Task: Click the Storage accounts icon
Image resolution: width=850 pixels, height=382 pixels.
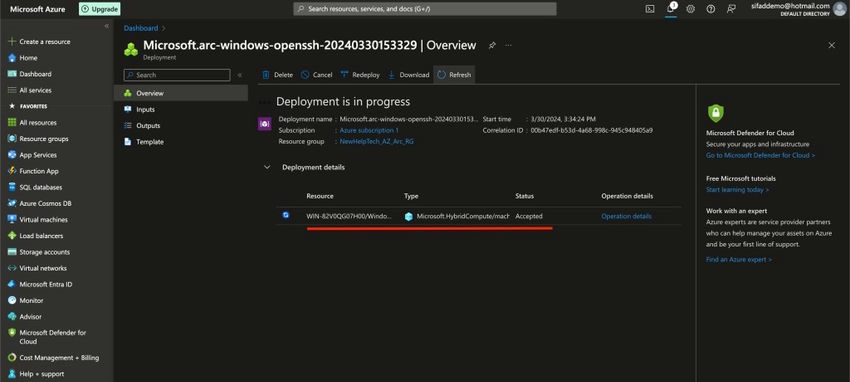Action: pyautogui.click(x=12, y=252)
